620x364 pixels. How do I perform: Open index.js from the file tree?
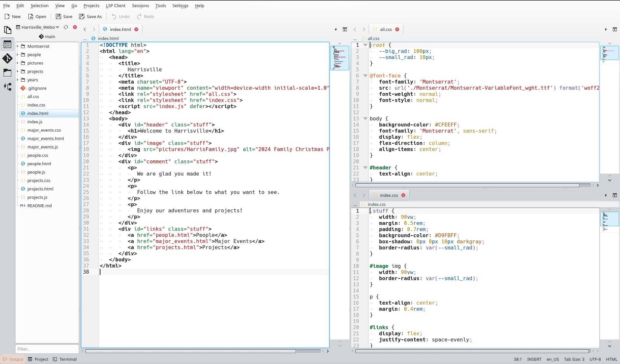35,122
